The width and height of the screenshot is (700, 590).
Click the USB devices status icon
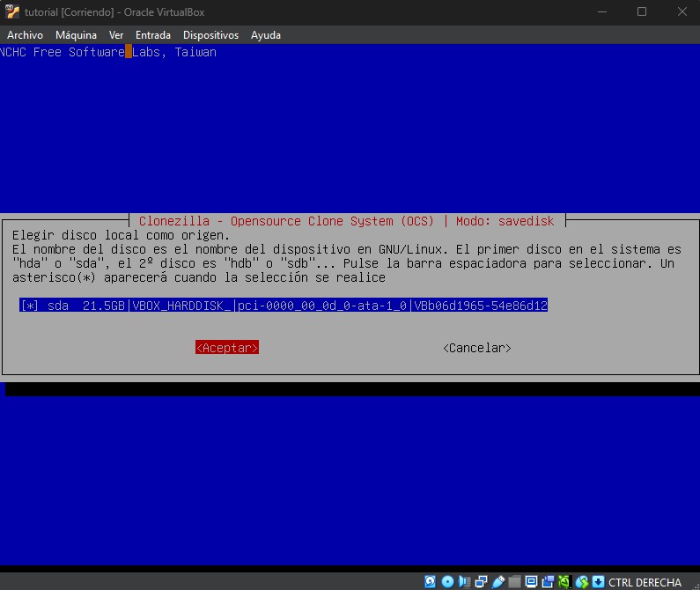point(498,581)
